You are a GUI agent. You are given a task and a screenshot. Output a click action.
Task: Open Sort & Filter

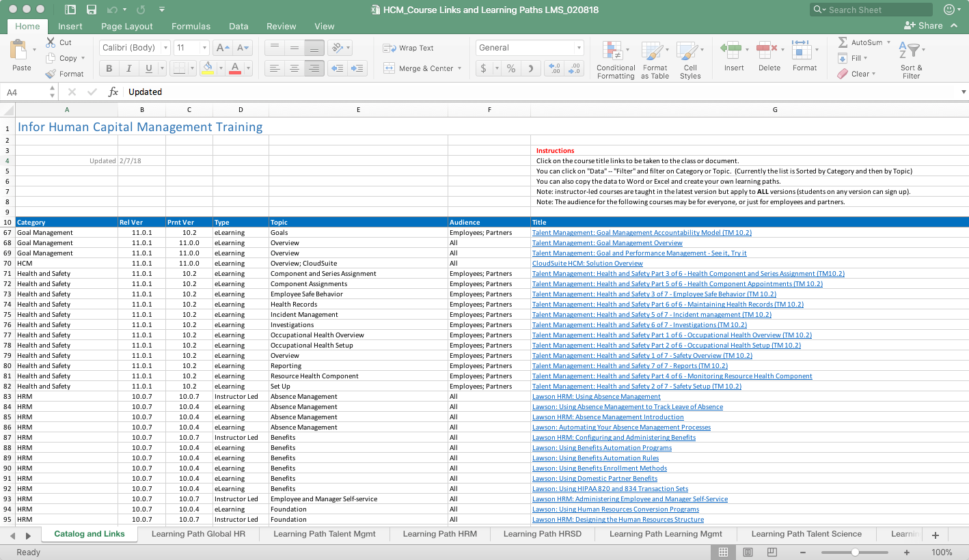(x=911, y=60)
